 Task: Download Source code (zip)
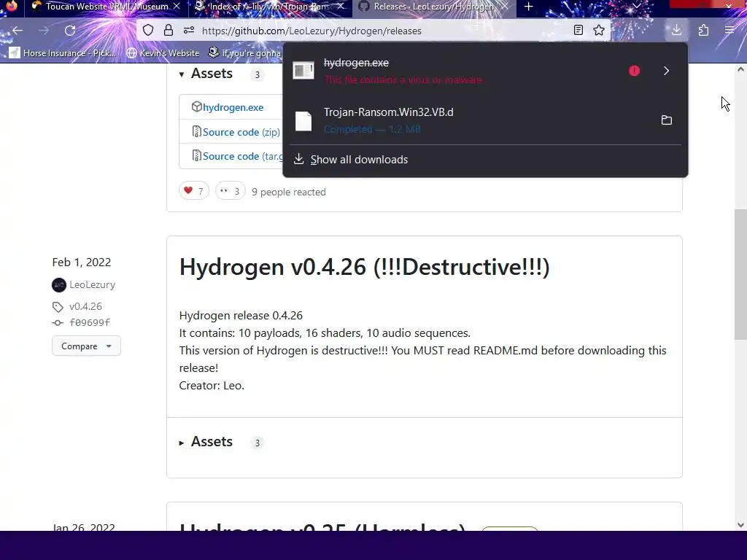pos(241,132)
